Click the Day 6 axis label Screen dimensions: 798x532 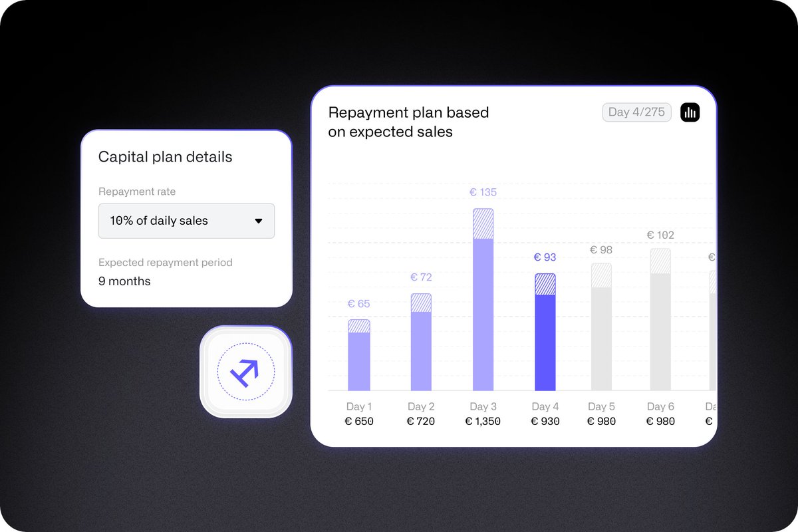point(660,406)
